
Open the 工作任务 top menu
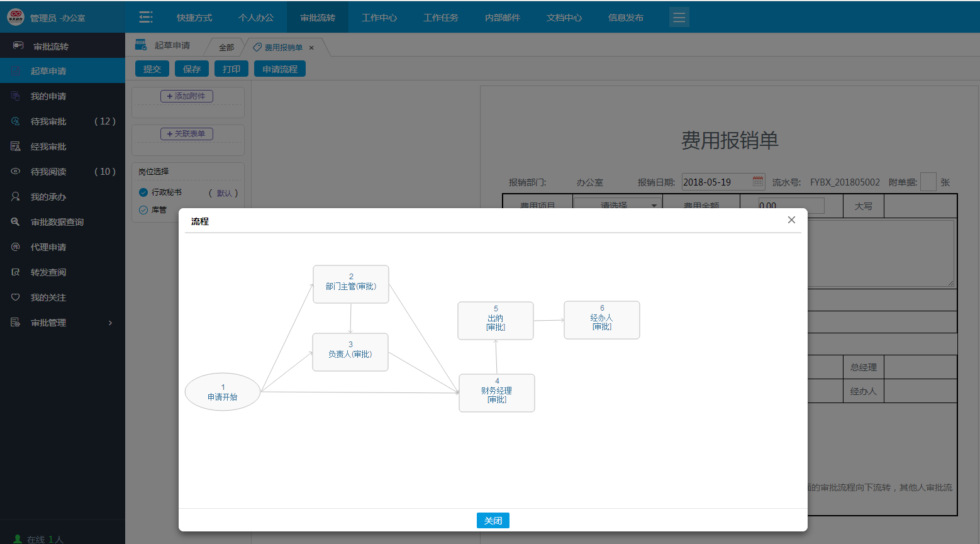coord(441,18)
